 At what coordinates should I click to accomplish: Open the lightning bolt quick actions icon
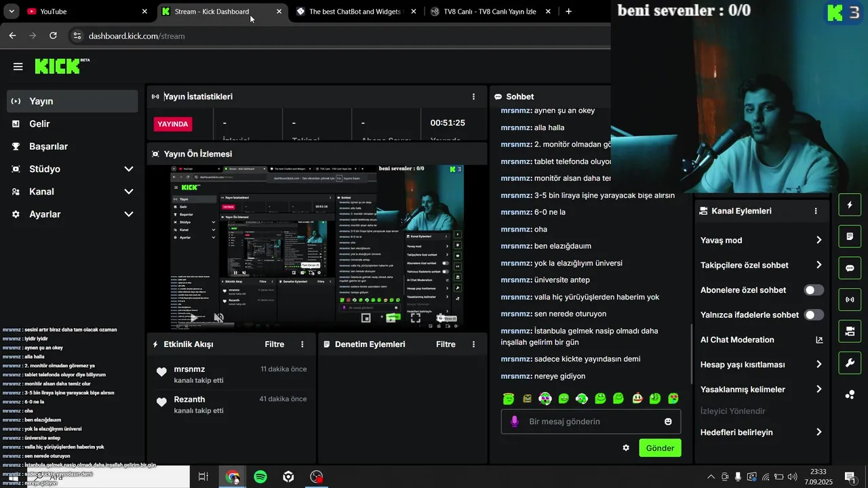click(850, 205)
